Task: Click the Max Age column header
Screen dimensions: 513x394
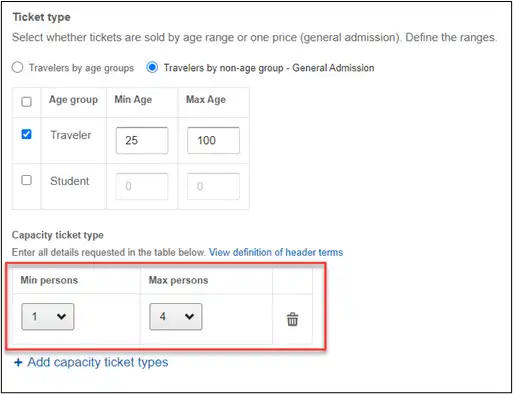Action: tap(206, 99)
